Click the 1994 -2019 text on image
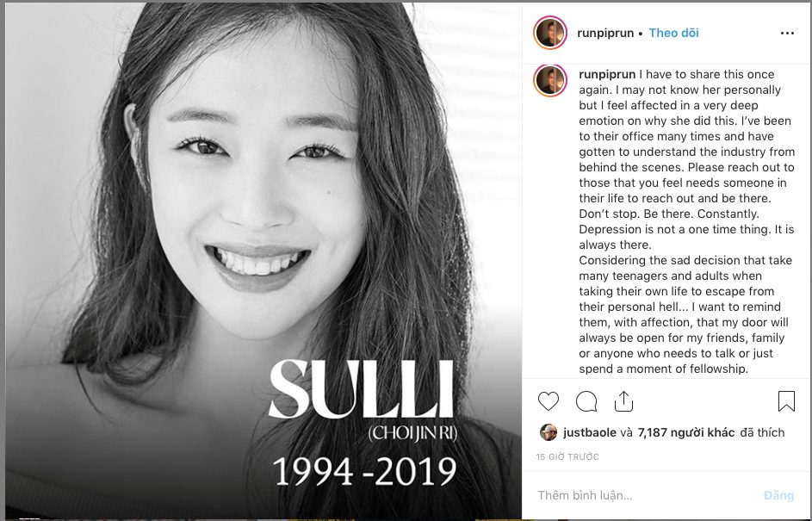This screenshot has width=812, height=521. (x=364, y=471)
